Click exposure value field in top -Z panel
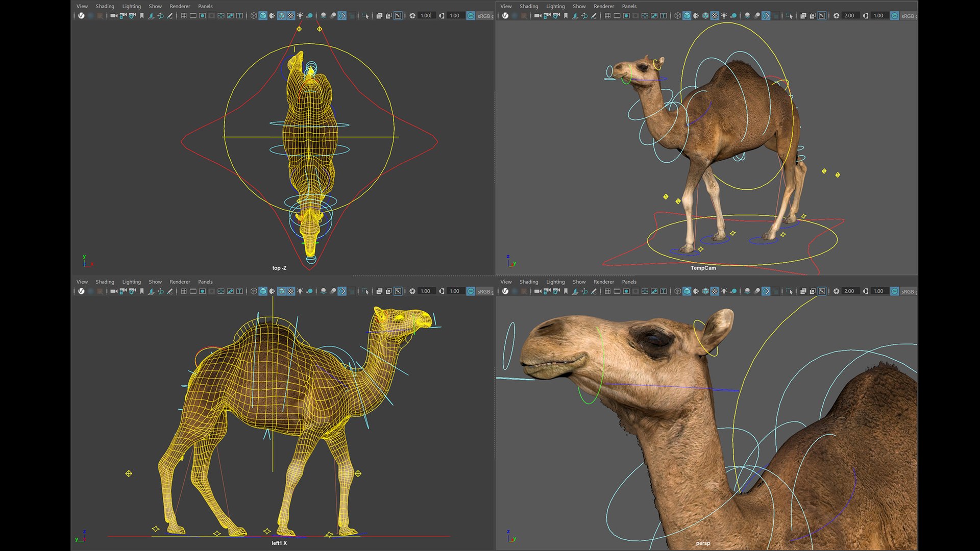The image size is (980, 551). tap(426, 16)
